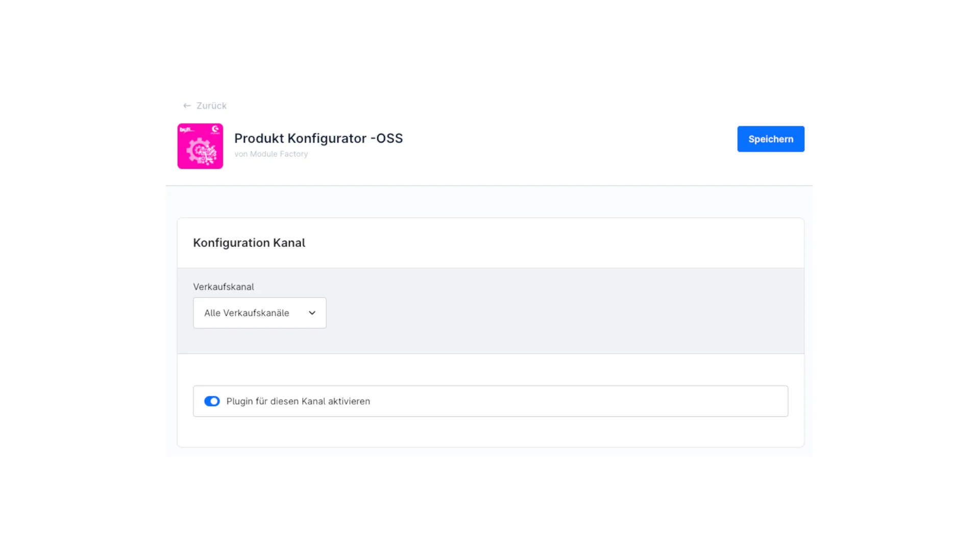Click the Produkt Konfigurator -OSS title
The image size is (980, 551).
(318, 138)
